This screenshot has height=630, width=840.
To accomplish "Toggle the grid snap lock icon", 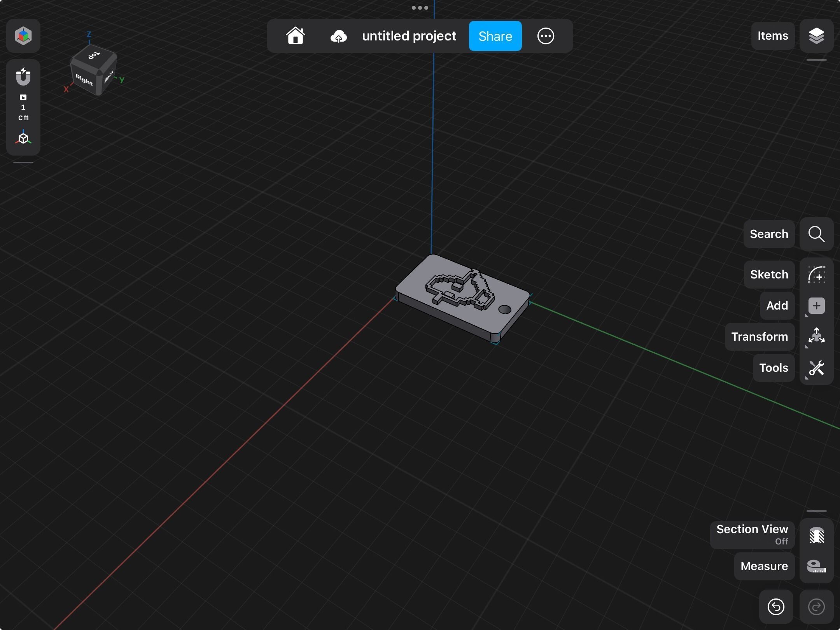I will [23, 97].
